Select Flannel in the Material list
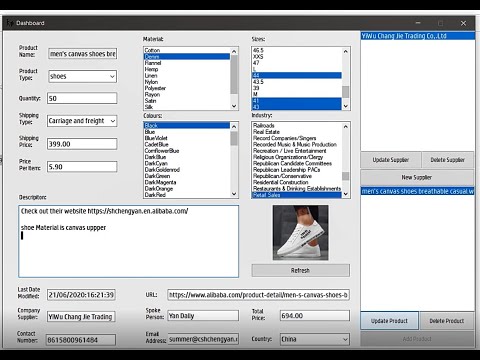 pyautogui.click(x=187, y=63)
